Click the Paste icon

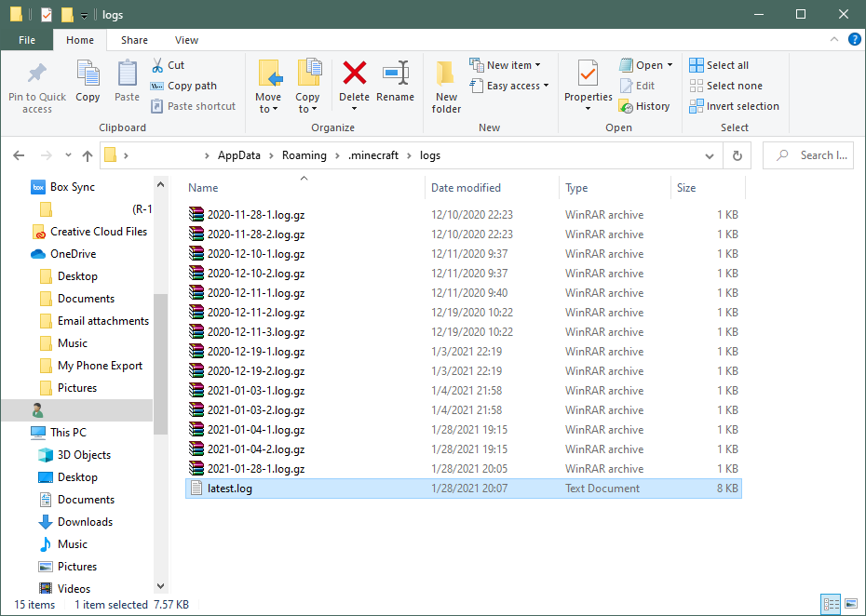point(126,84)
